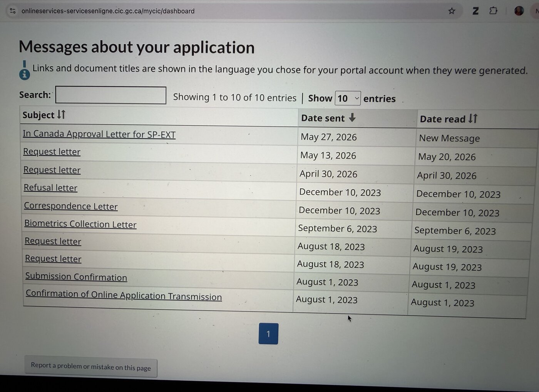Viewport: 539px width, 392px height.
Task: Click the Date read column header label
Action: pyautogui.click(x=442, y=119)
